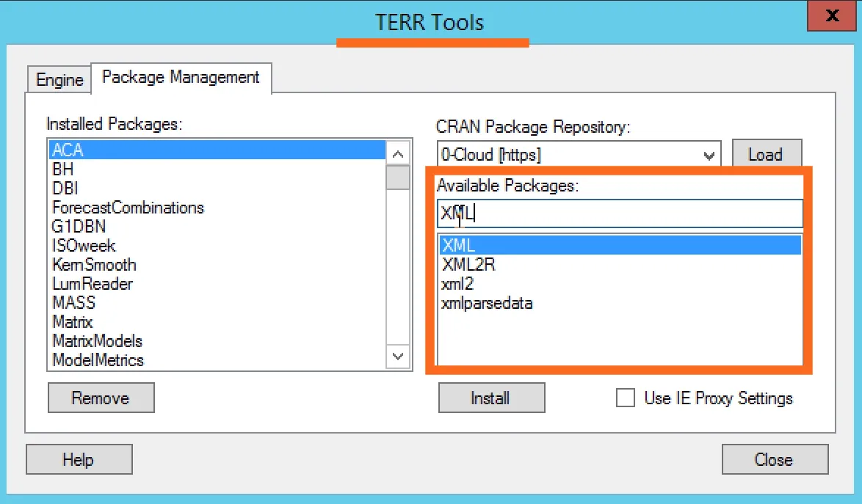The image size is (862, 504).
Task: Select Matrix package entry
Action: [x=217, y=322]
